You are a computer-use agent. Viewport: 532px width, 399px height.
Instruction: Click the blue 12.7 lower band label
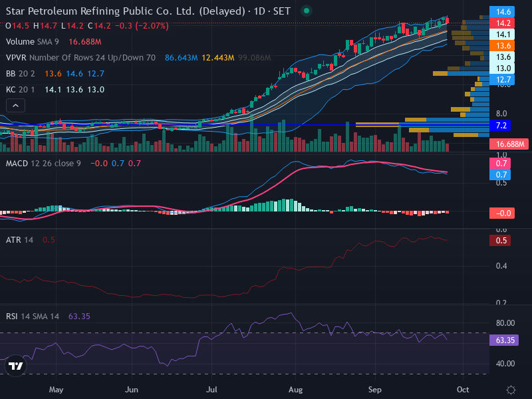pos(502,79)
